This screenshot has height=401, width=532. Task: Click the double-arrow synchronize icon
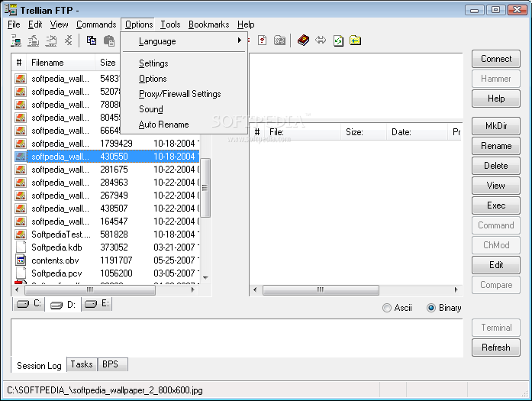tap(321, 40)
